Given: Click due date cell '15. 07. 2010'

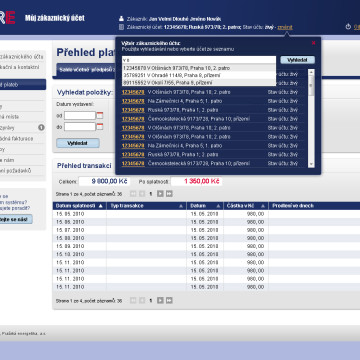Looking at the screenshot, I should coord(70,230).
